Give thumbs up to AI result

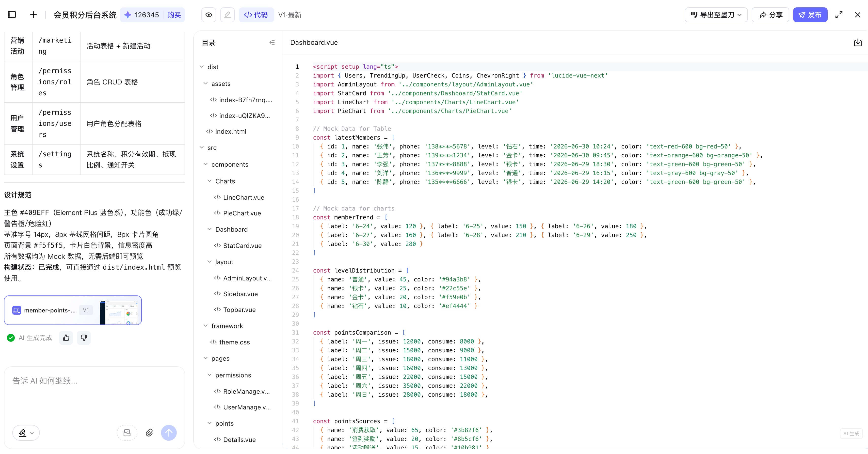coord(66,338)
